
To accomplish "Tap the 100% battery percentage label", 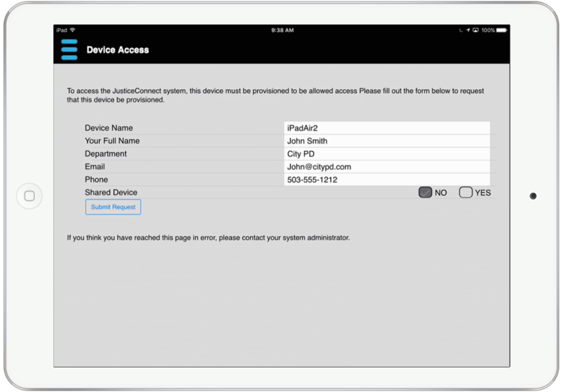I will pyautogui.click(x=488, y=30).
